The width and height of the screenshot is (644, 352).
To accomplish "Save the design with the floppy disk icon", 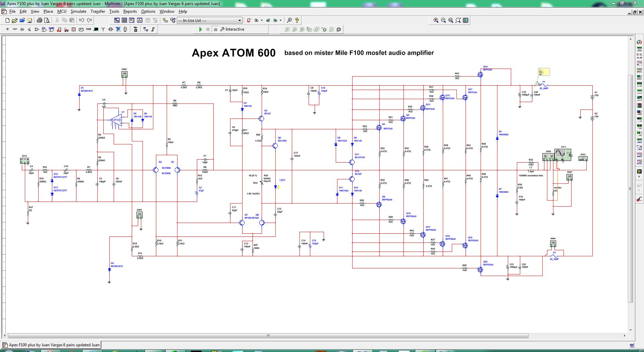I will click(30, 20).
